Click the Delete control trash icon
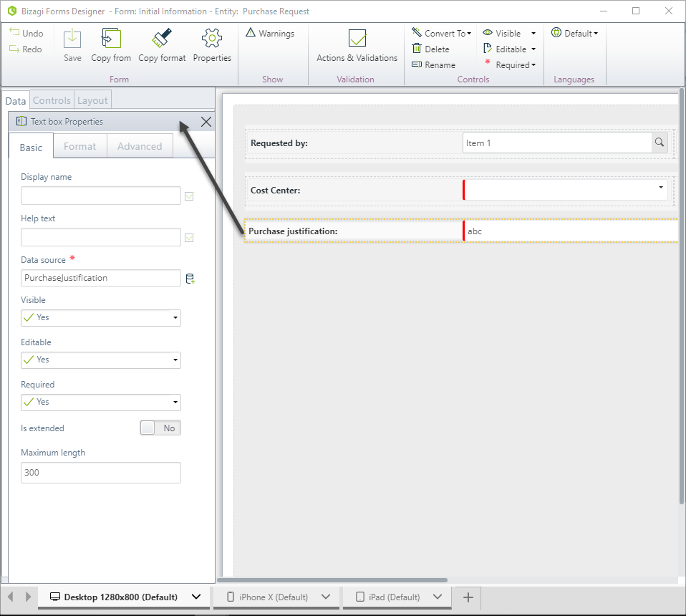Screen dimensions: 686x616 pos(417,49)
